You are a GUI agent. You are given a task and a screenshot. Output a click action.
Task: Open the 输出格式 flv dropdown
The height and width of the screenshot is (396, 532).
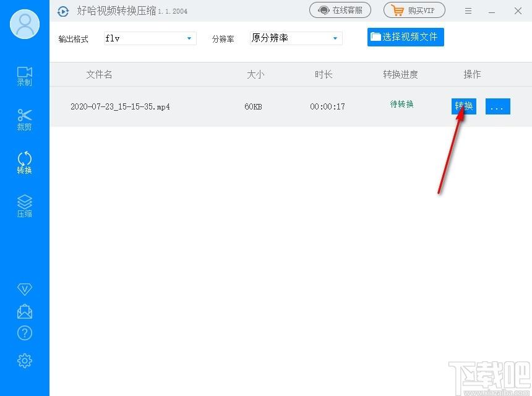[150, 38]
